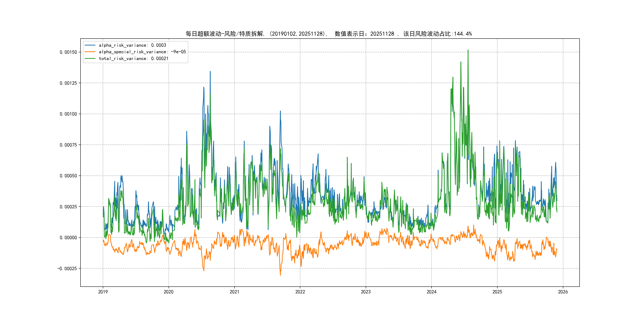Image resolution: width=644 pixels, height=322 pixels.
Task: Click the 0.00150 y-axis tick label
Action: click(68, 52)
